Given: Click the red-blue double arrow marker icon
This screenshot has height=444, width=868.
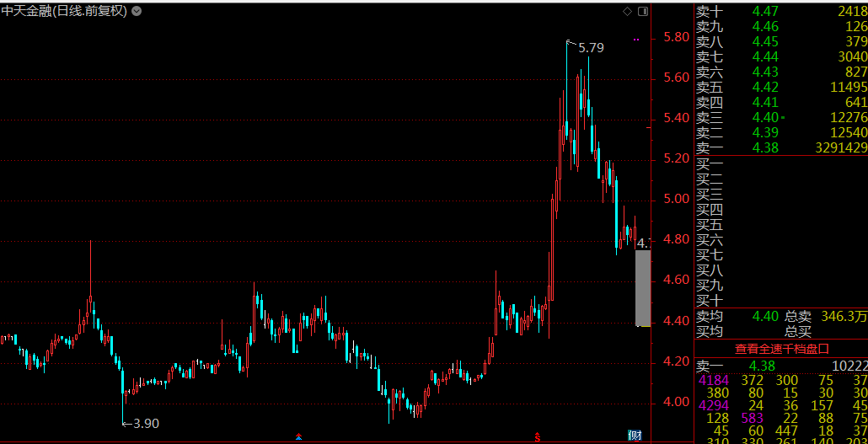Looking at the screenshot, I should (298, 436).
